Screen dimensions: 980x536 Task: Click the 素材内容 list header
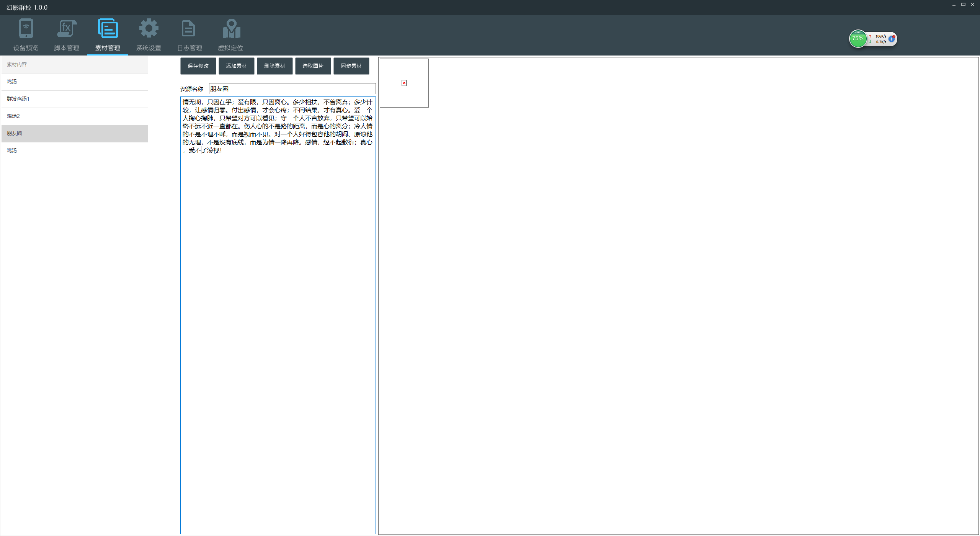pyautogui.click(x=75, y=64)
